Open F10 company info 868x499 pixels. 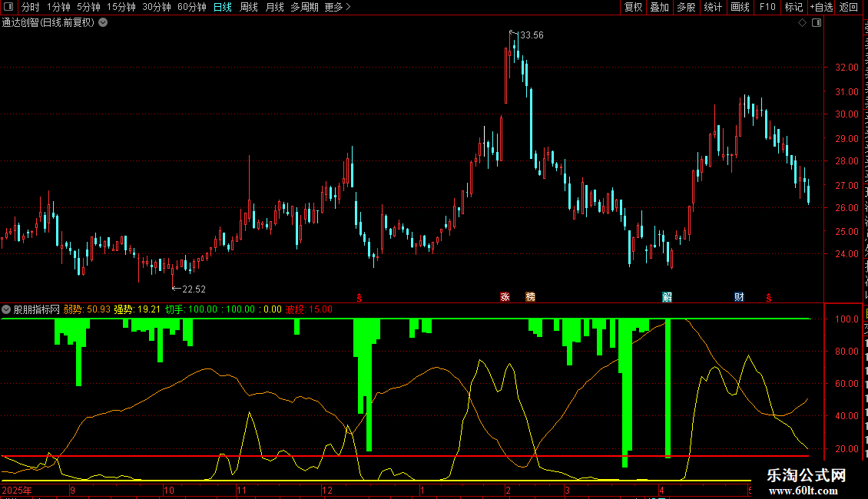pyautogui.click(x=767, y=7)
